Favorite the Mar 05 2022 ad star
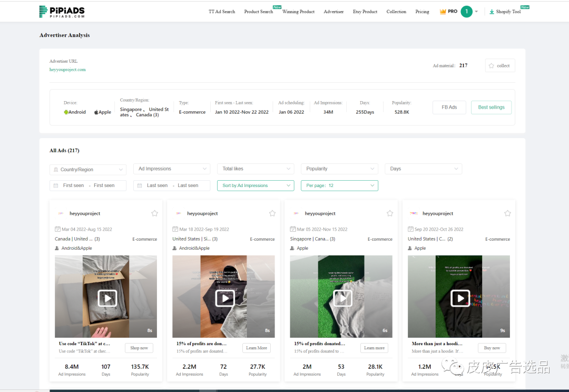 390,213
